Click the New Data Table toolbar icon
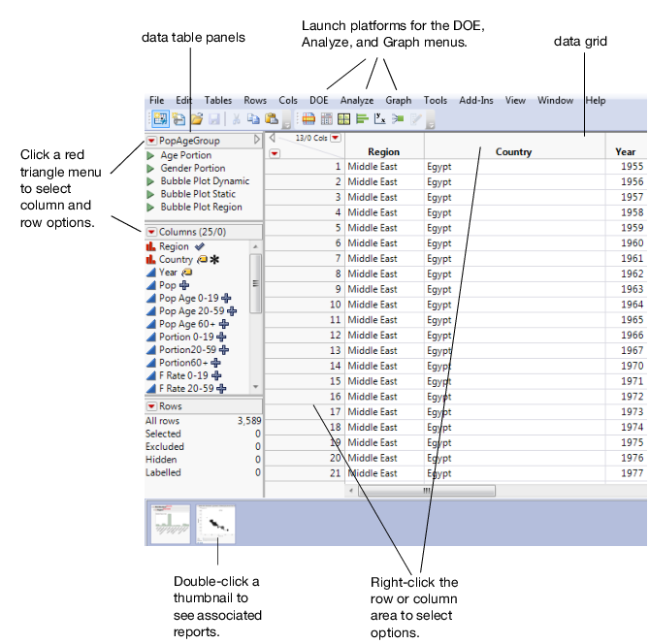The height and width of the screenshot is (644, 649). click(x=160, y=119)
